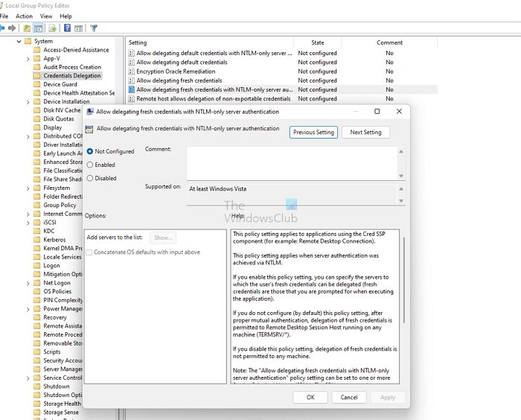The width and height of the screenshot is (521, 420).
Task: Collapse the System tree node
Action: (19, 41)
